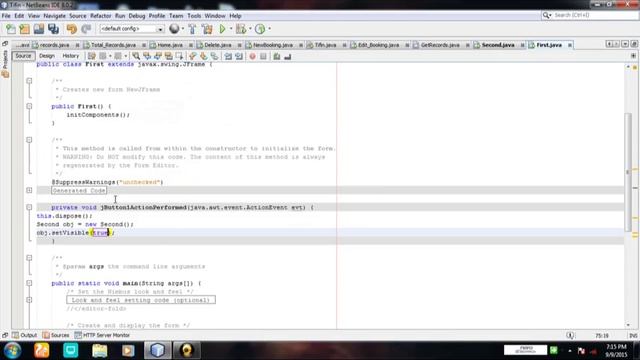
Task: Switch to the Second.java tab
Action: tap(498, 45)
